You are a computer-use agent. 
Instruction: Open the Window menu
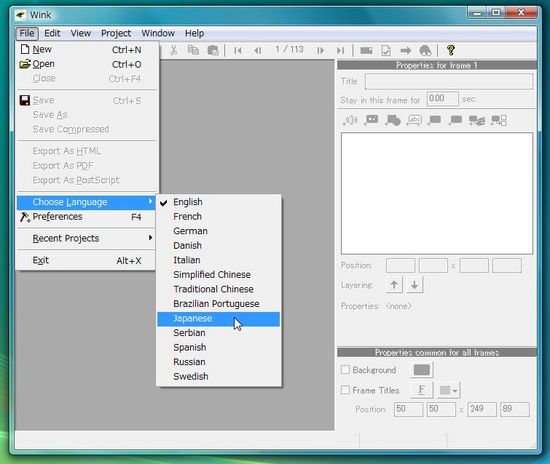158,33
